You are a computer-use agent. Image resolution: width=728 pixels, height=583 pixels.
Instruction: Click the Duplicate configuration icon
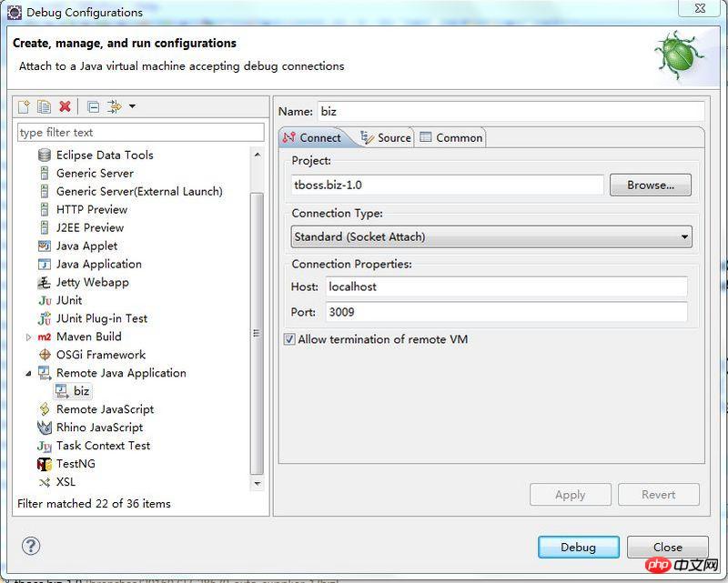pos(44,107)
